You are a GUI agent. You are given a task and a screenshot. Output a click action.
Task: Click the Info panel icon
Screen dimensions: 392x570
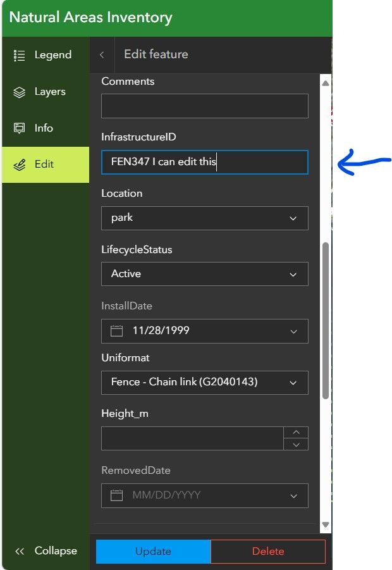click(19, 128)
